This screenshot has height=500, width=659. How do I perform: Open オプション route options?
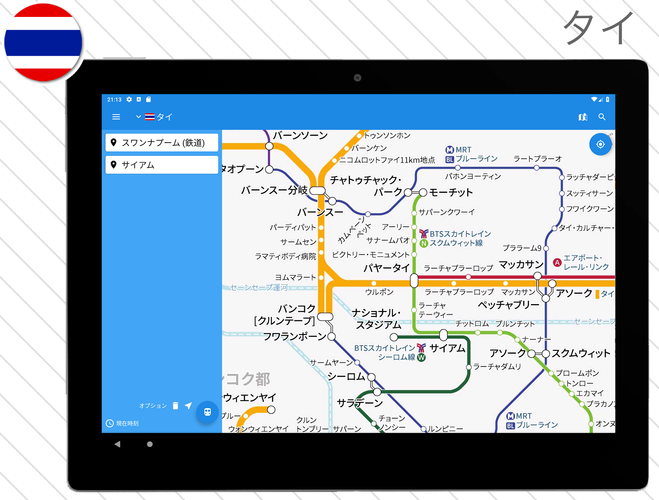coord(153,405)
